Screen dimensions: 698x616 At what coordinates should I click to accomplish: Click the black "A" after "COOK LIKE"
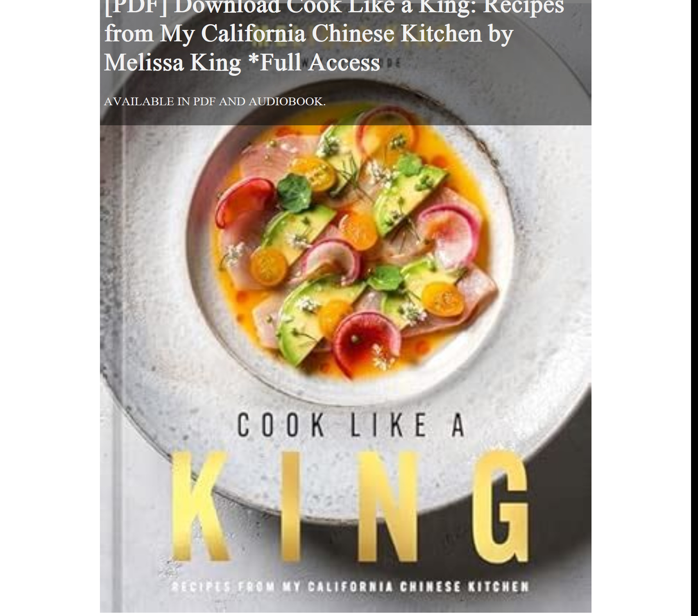coord(458,425)
